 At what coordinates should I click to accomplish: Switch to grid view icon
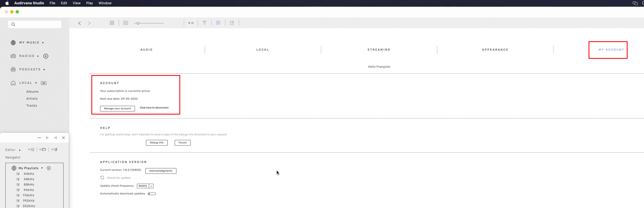tap(112, 23)
